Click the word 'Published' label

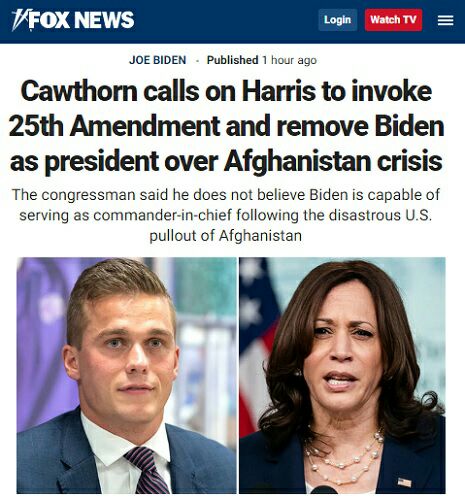tap(232, 60)
